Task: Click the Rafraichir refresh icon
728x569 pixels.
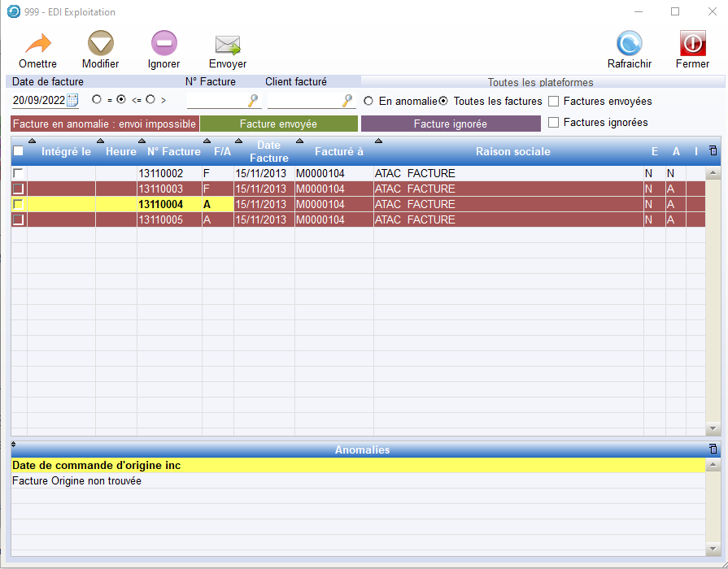Action: (x=629, y=44)
